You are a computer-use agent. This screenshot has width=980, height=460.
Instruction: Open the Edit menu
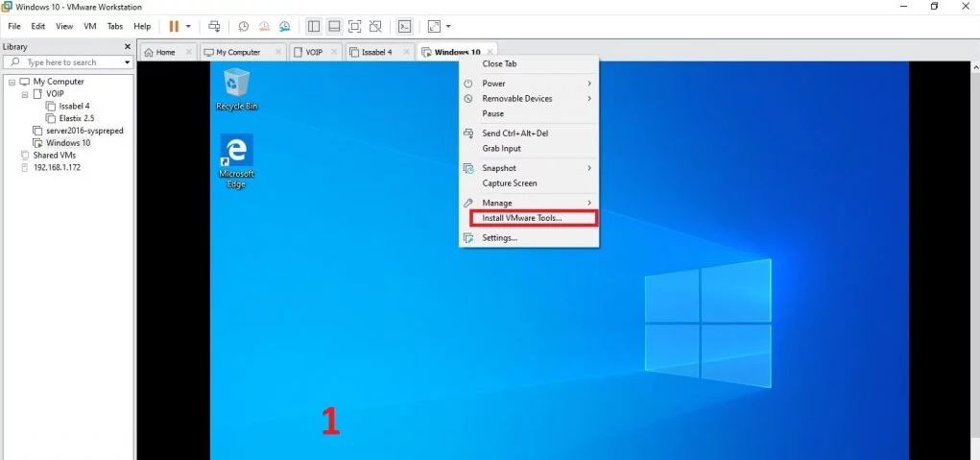pyautogui.click(x=38, y=26)
